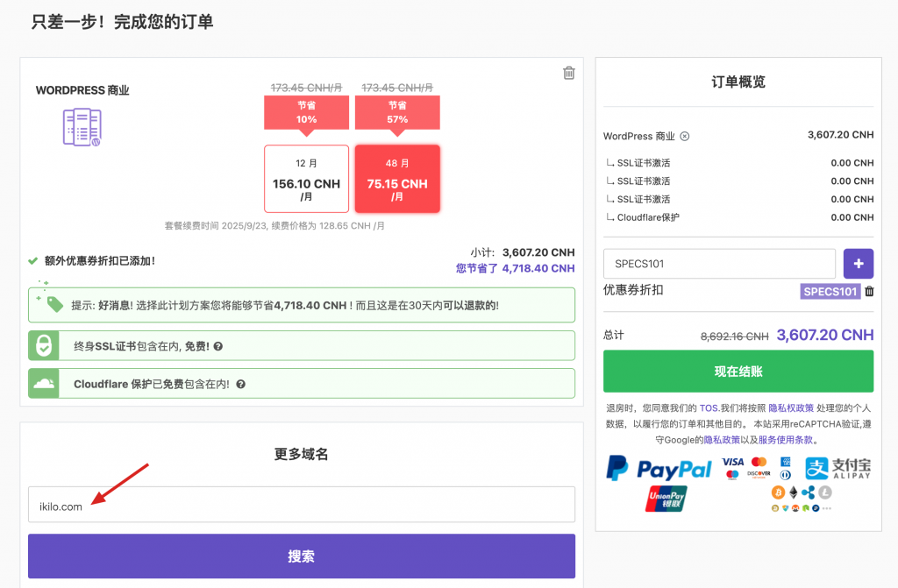Click the Alipay 支付宝 logo
898x588 pixels.
pyautogui.click(x=838, y=469)
